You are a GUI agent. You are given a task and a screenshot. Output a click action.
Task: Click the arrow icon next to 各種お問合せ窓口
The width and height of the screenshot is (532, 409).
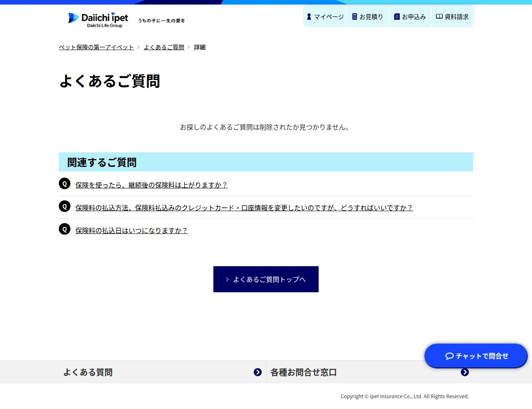click(x=465, y=372)
